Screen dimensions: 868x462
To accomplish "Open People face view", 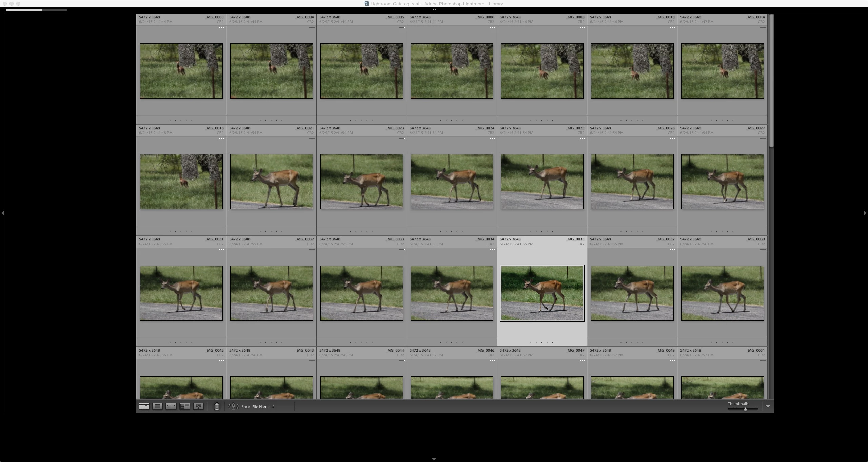I will (x=199, y=406).
